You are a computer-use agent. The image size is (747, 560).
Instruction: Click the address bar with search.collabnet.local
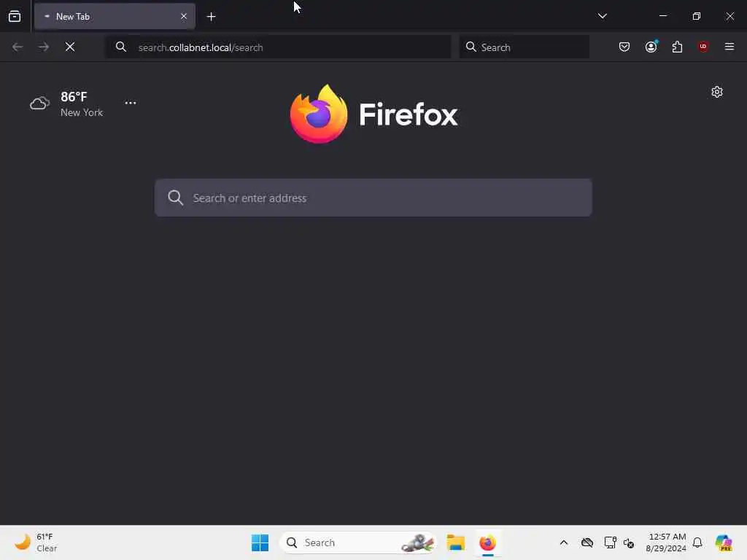(278, 47)
